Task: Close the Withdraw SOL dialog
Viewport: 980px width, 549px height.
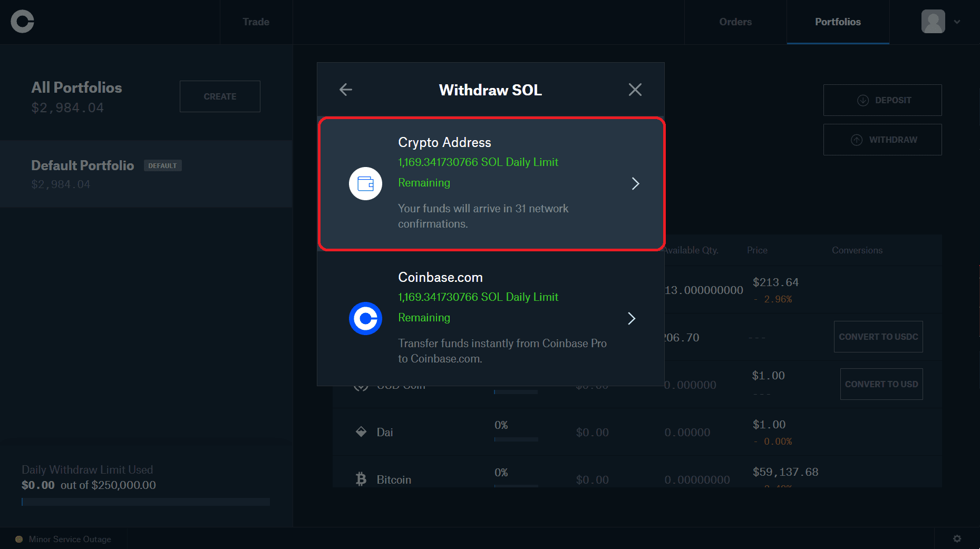Action: pyautogui.click(x=635, y=90)
